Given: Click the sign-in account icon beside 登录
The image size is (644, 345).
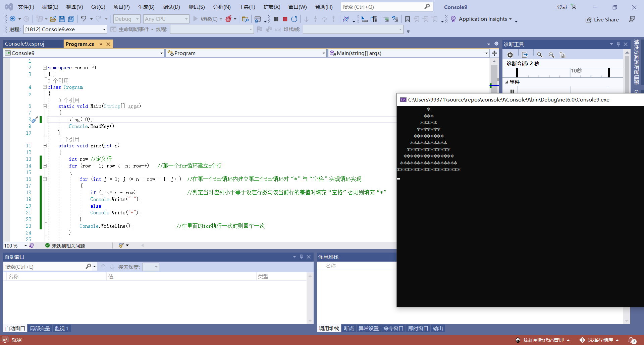Looking at the screenshot, I should (x=574, y=7).
